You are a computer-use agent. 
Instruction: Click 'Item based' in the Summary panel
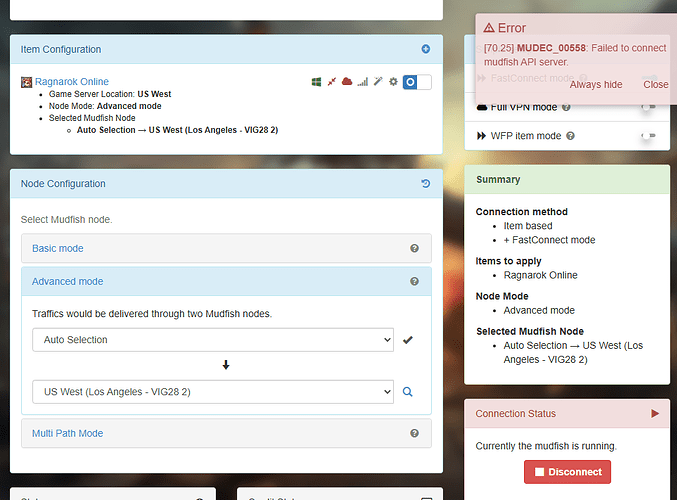(x=528, y=226)
